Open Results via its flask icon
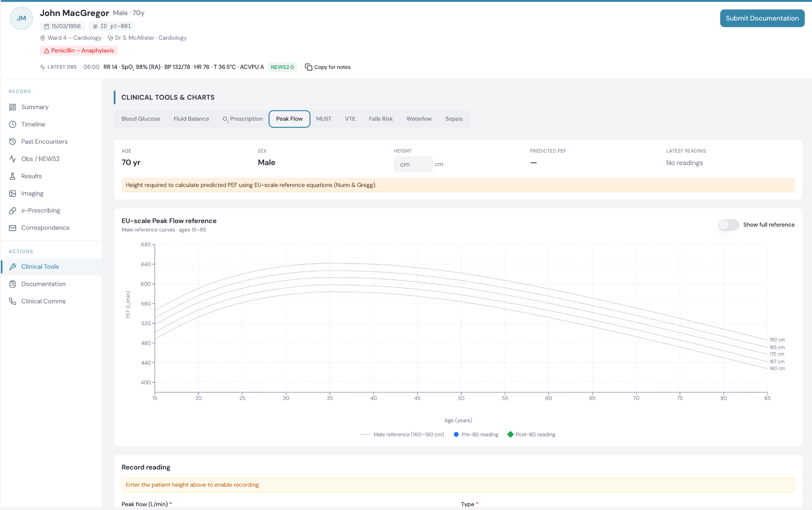Screen dimensions: 812x510 13,176
